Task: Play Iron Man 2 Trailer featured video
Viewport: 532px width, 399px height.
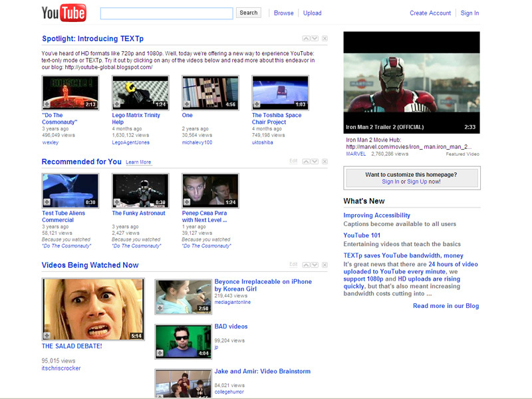Action: (412, 82)
